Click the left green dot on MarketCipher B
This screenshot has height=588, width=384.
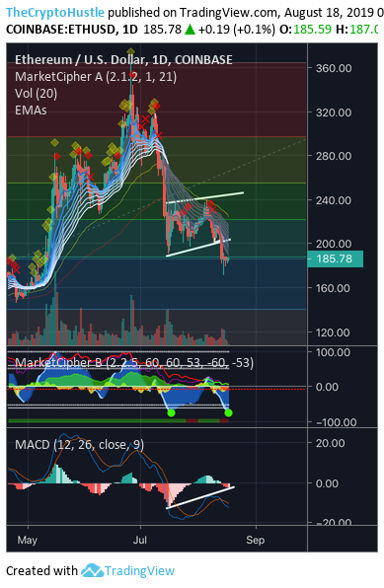(x=171, y=412)
